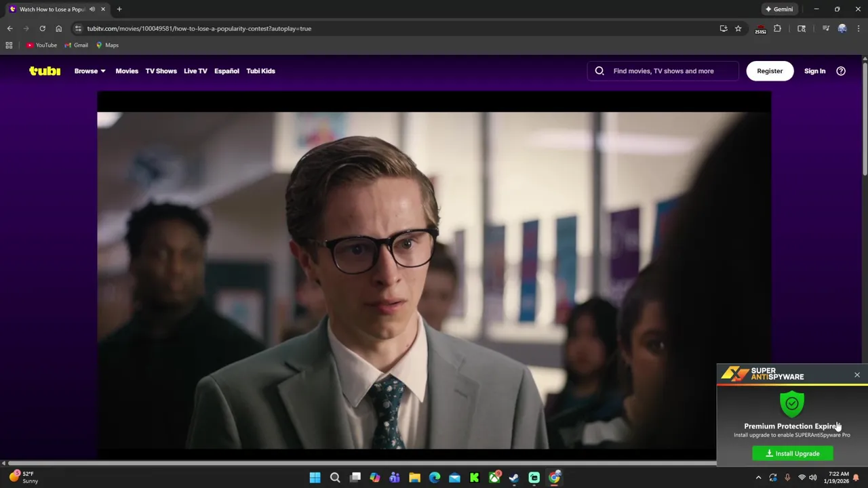868x488 pixels.
Task: Open the green K app in the taskbar
Action: (475, 478)
